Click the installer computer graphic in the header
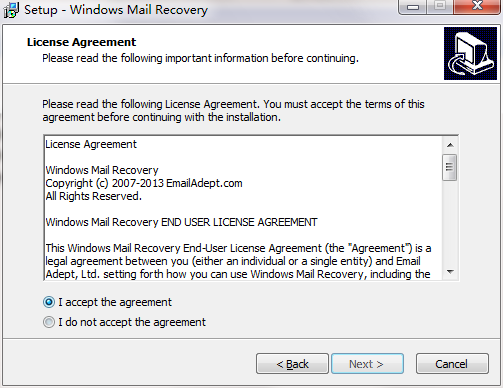 click(470, 54)
